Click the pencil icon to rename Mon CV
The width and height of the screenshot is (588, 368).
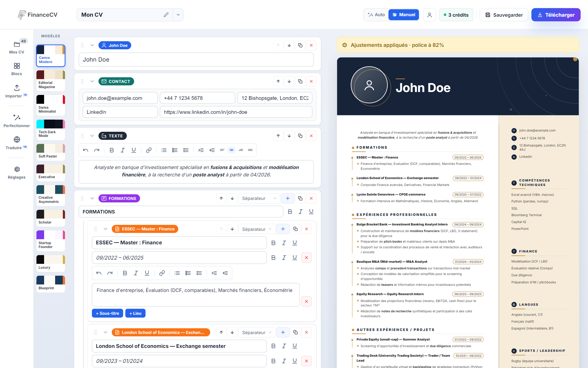pyautogui.click(x=166, y=15)
